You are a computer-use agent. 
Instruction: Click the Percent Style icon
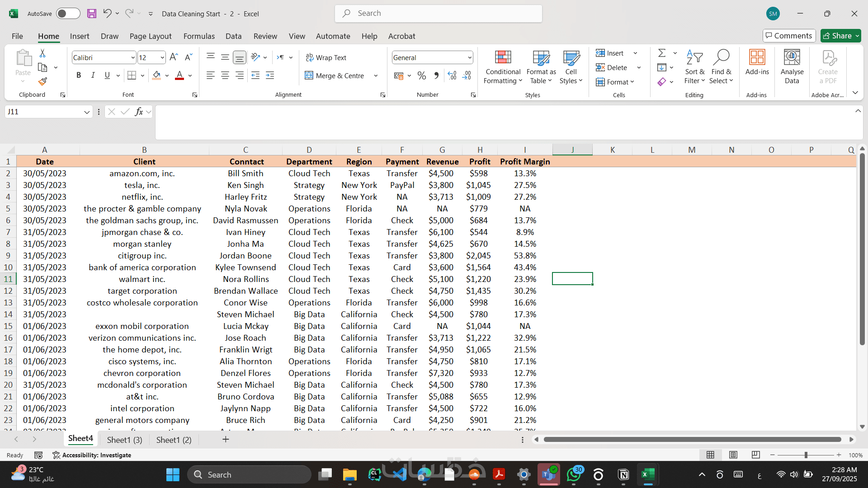[x=422, y=76]
